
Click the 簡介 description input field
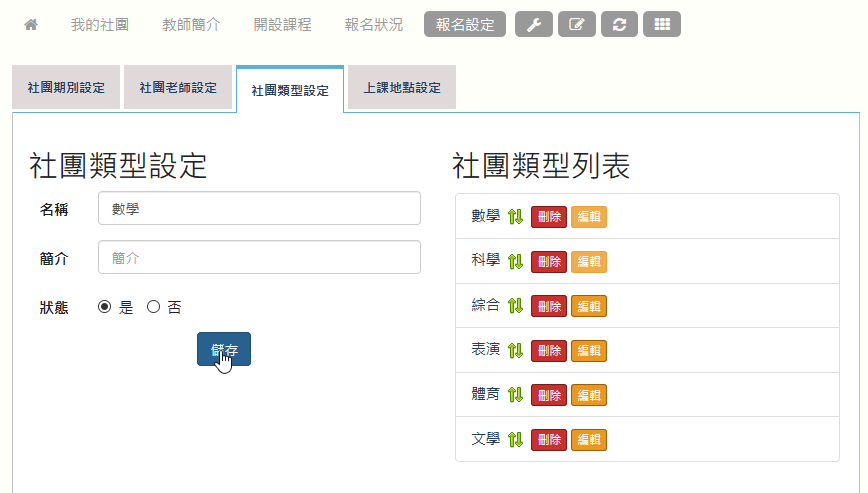[x=259, y=257]
